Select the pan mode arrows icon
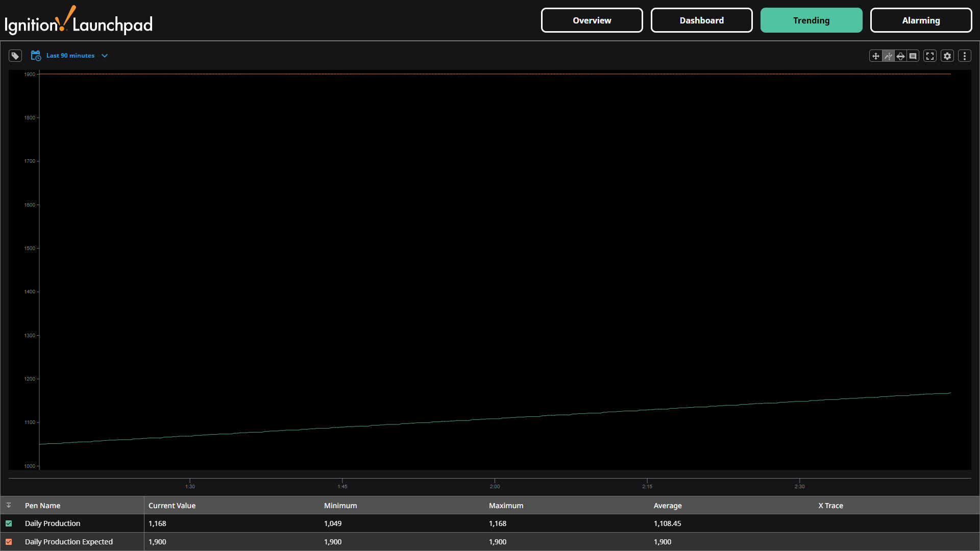Viewport: 980px width, 551px height. 876,56
